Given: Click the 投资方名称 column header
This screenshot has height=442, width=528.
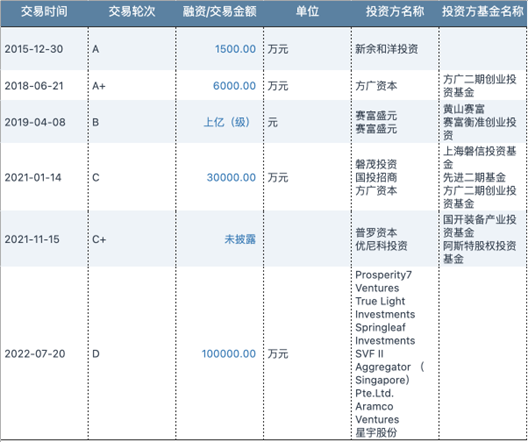Looking at the screenshot, I should [395, 12].
